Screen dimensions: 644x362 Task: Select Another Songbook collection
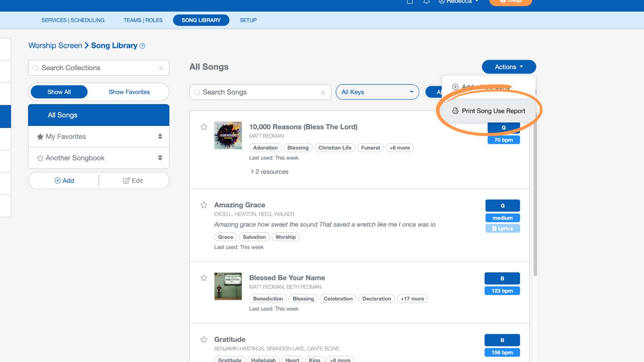(99, 158)
